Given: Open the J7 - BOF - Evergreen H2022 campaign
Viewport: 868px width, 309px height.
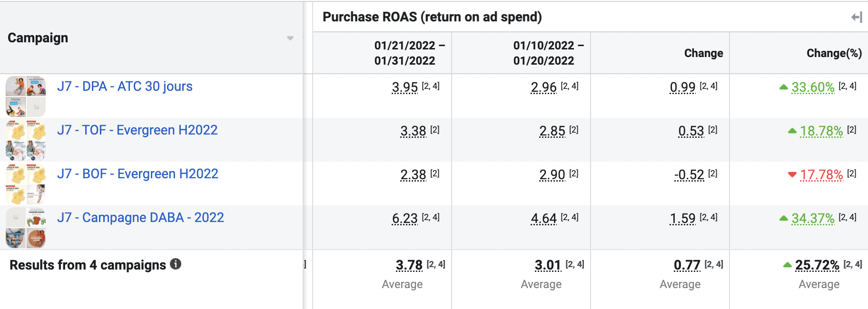Looking at the screenshot, I should tap(138, 174).
